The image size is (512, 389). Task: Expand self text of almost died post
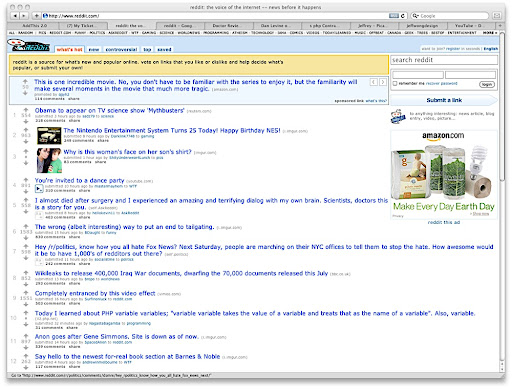point(39,215)
